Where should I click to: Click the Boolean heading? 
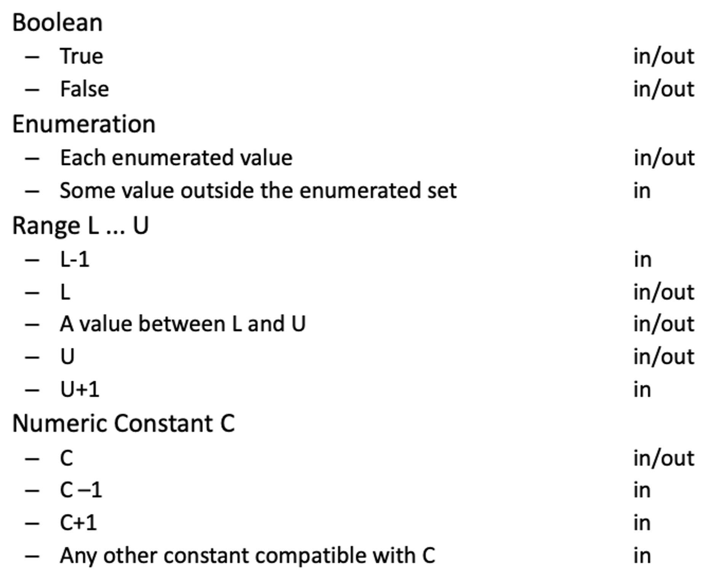coord(58,23)
